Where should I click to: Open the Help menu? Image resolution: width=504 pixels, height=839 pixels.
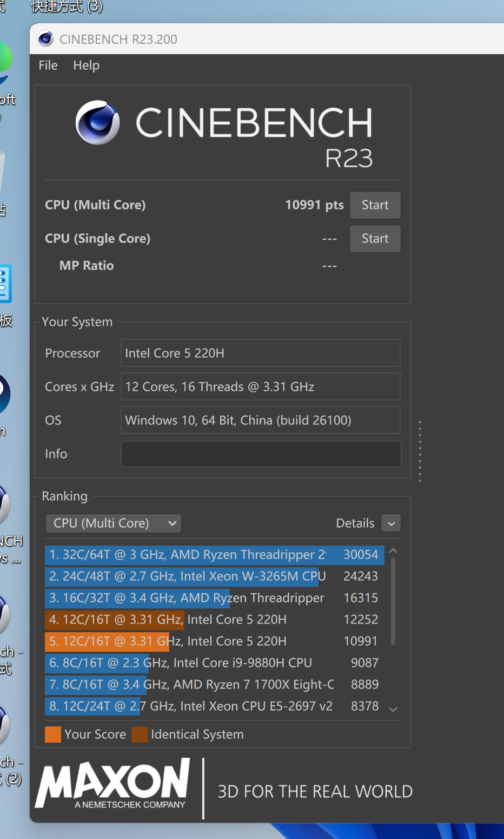pyautogui.click(x=87, y=65)
